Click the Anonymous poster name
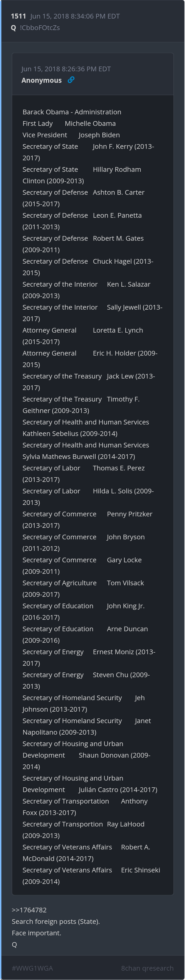The image size is (185, 980). coord(41,80)
